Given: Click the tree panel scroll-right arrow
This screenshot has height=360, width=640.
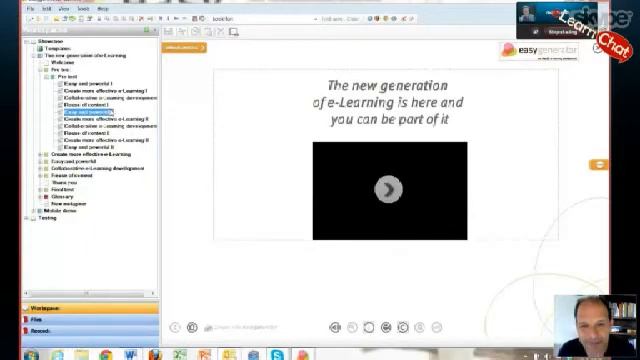Looking at the screenshot, I should (153, 293).
